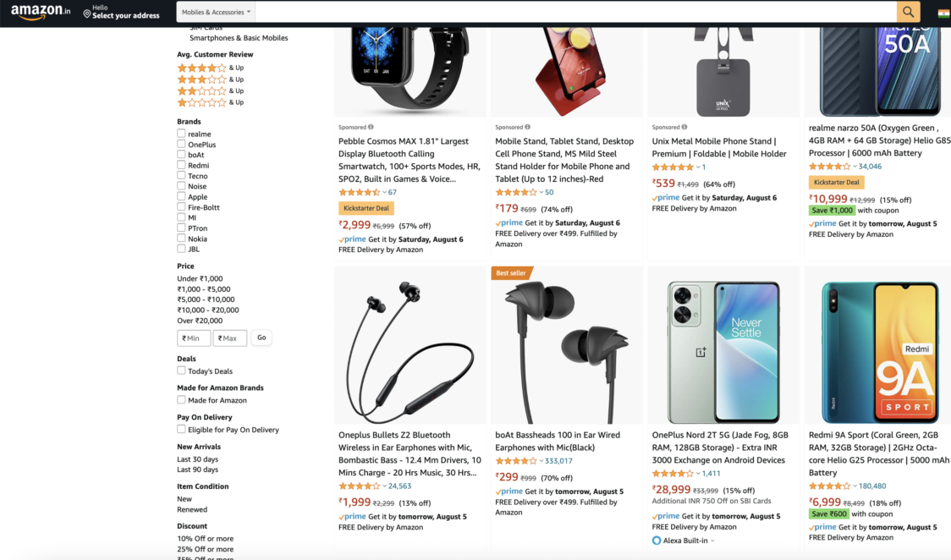Click the ₹Min price input field
Screen dimensions: 951x560
[x=194, y=338]
